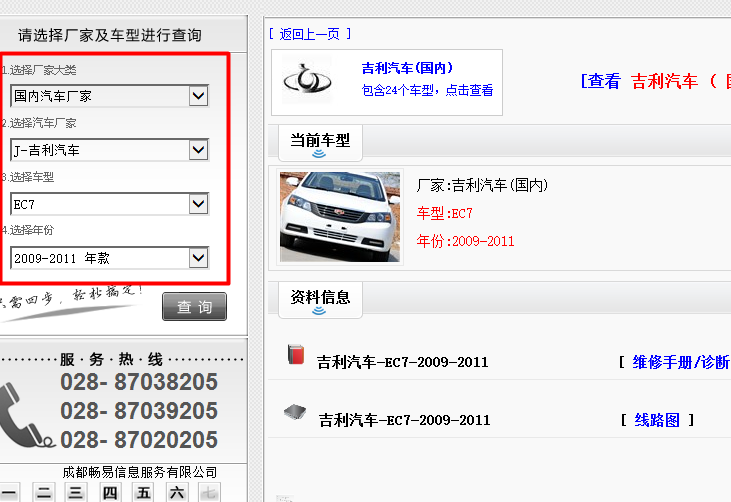This screenshot has height=502, width=731.
Task: Click the grayed 七 weekday box
Action: [210, 492]
